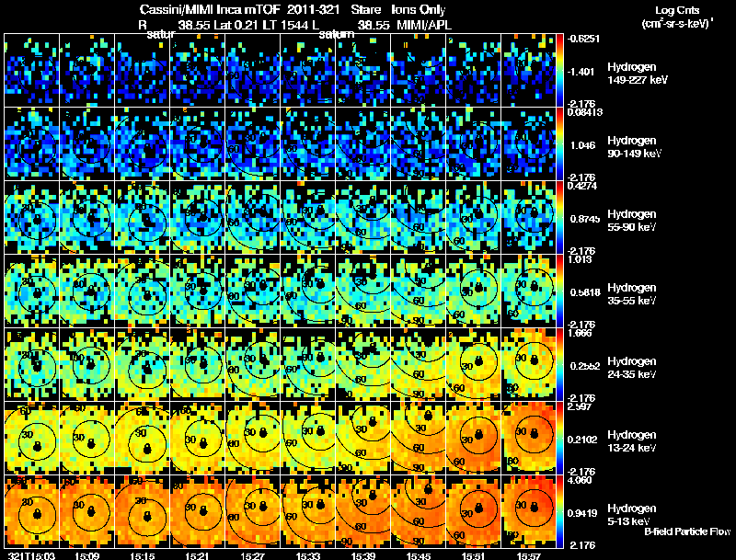736x560 pixels.
Task: Select the 321T15:03 time label
Action: [32, 555]
